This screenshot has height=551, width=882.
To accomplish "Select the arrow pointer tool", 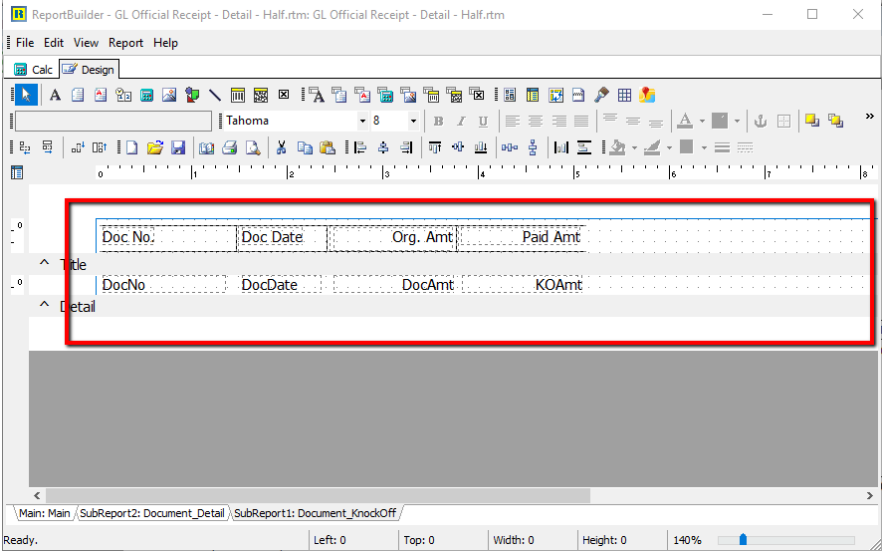I will [27, 95].
